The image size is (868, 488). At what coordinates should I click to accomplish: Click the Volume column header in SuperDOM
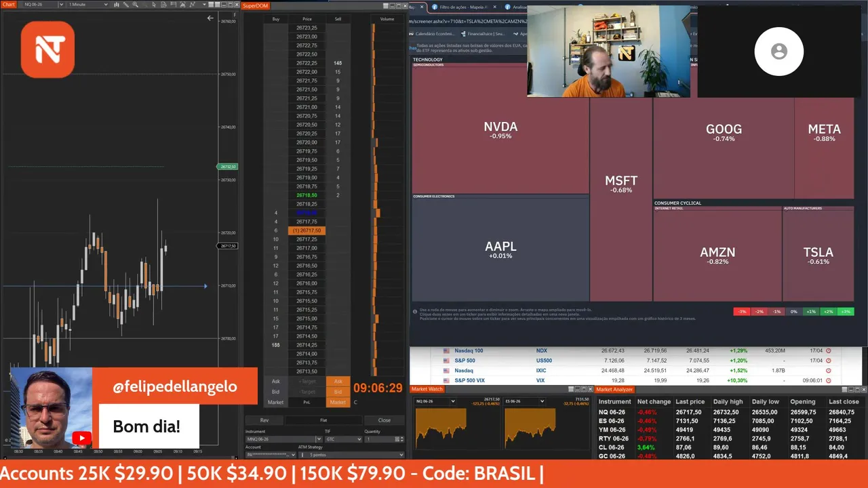pos(387,19)
